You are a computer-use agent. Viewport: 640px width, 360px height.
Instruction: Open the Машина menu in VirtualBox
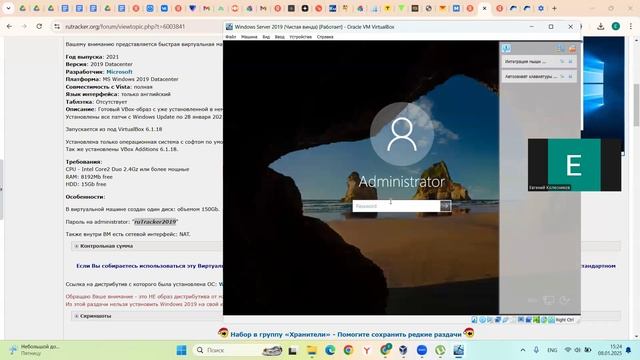(249, 37)
